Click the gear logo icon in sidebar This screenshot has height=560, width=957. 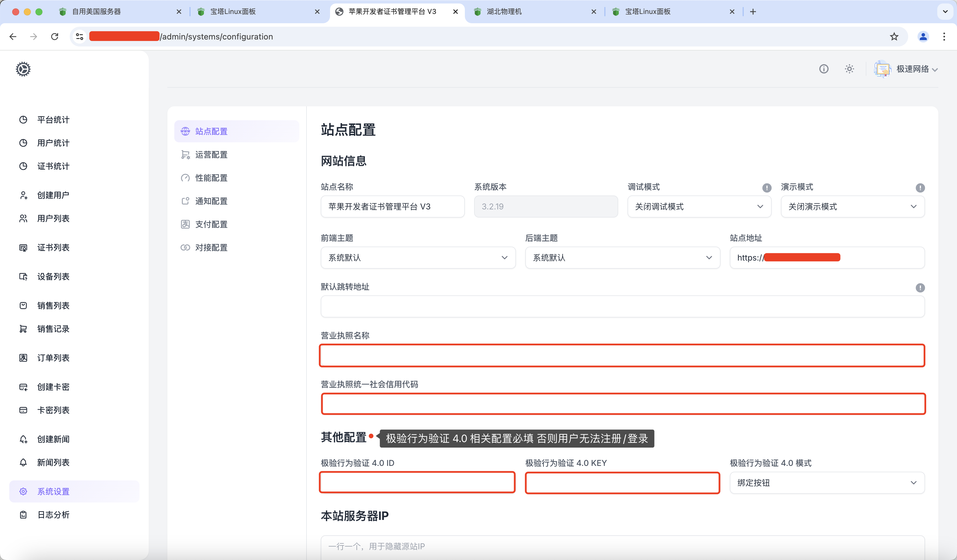tap(23, 69)
